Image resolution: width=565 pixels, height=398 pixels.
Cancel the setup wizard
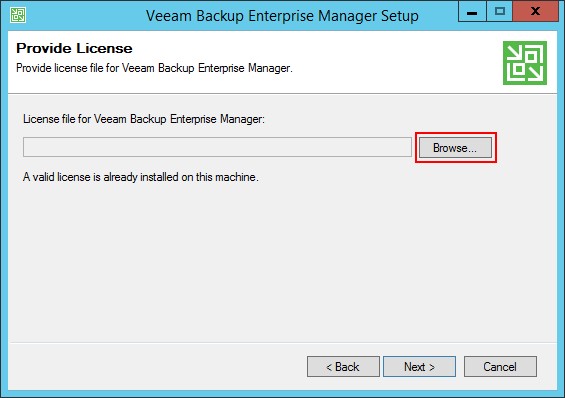(x=500, y=367)
